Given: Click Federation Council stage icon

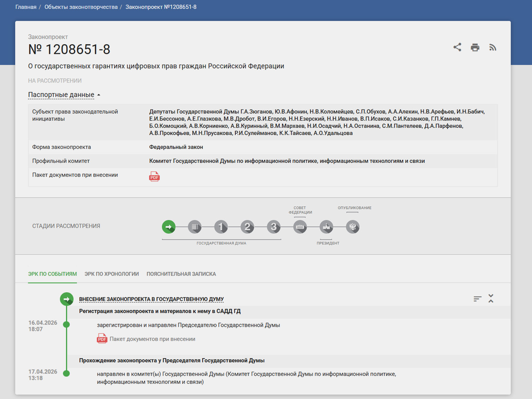Looking at the screenshot, I should point(300,227).
